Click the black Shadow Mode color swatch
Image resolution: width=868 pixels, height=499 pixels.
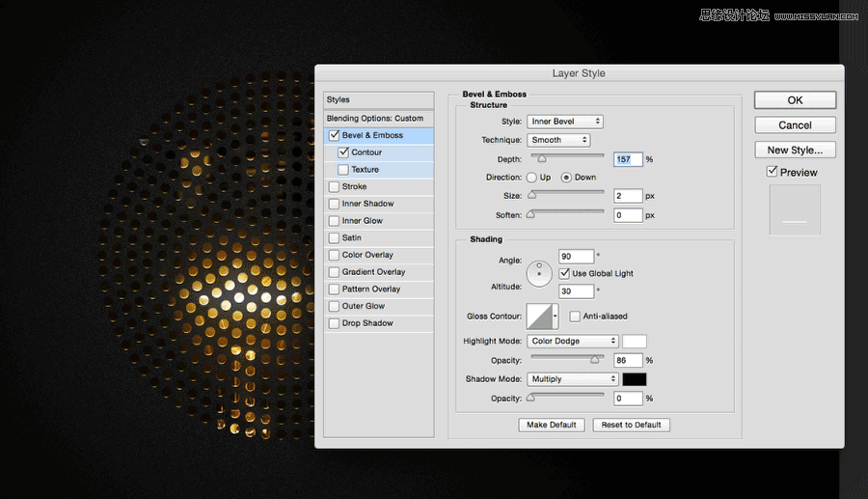[x=635, y=379]
